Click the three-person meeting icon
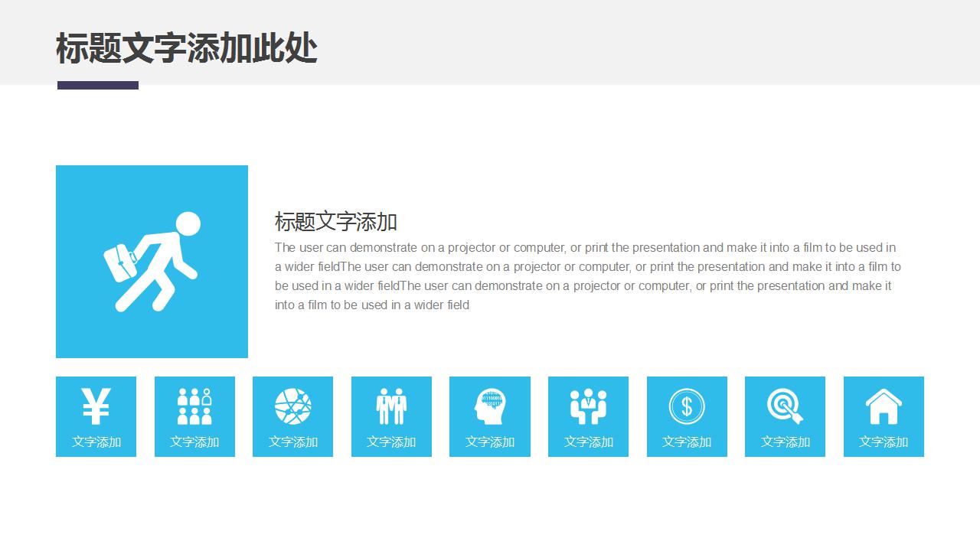The image size is (980, 551). pyautogui.click(x=588, y=406)
